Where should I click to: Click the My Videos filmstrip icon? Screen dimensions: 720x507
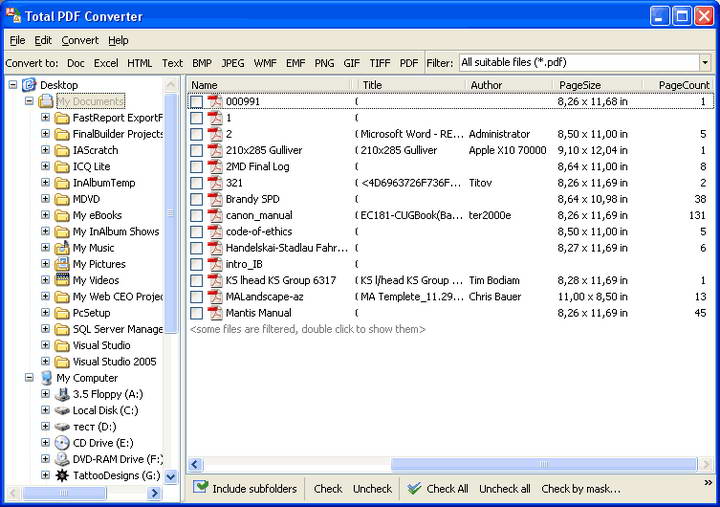(62, 280)
